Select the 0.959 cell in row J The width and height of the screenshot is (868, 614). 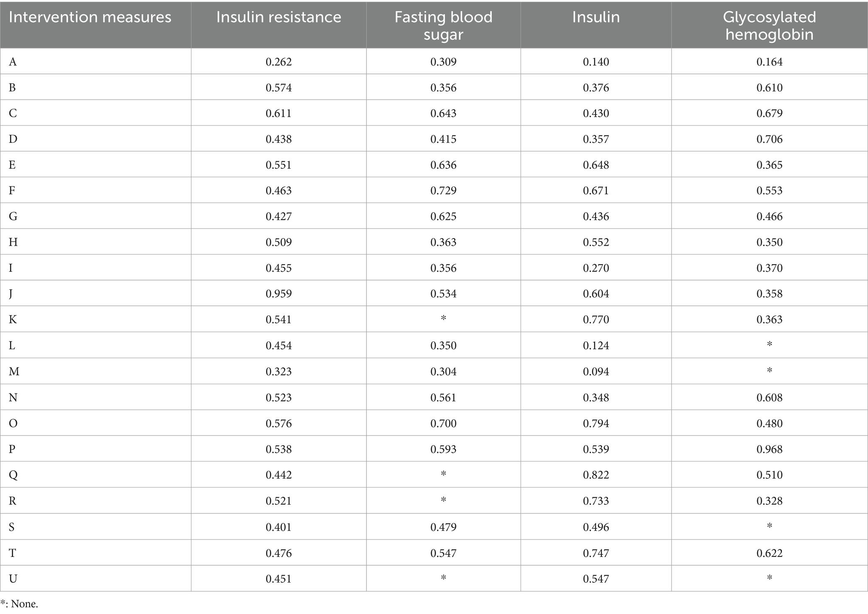pyautogui.click(x=279, y=294)
